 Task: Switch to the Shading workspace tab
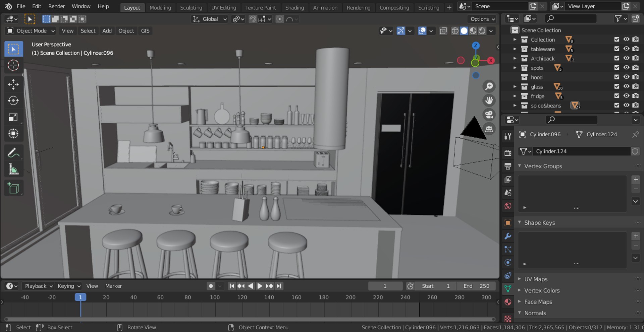tap(294, 7)
